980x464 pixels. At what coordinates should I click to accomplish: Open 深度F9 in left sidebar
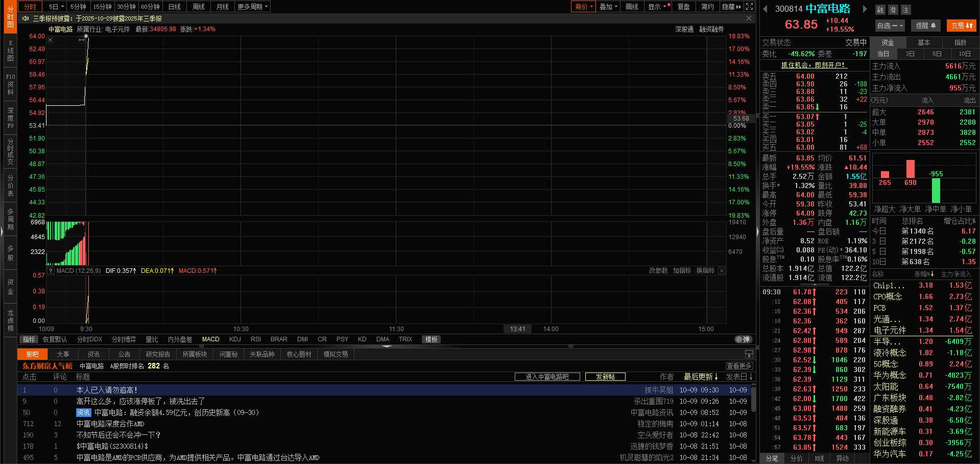(10, 118)
